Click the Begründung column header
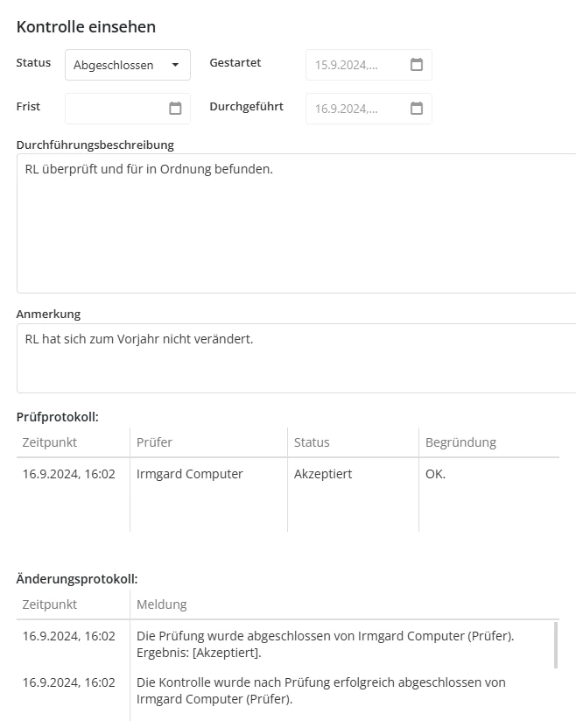Viewport: 576px width, 728px height. pyautogui.click(x=460, y=442)
